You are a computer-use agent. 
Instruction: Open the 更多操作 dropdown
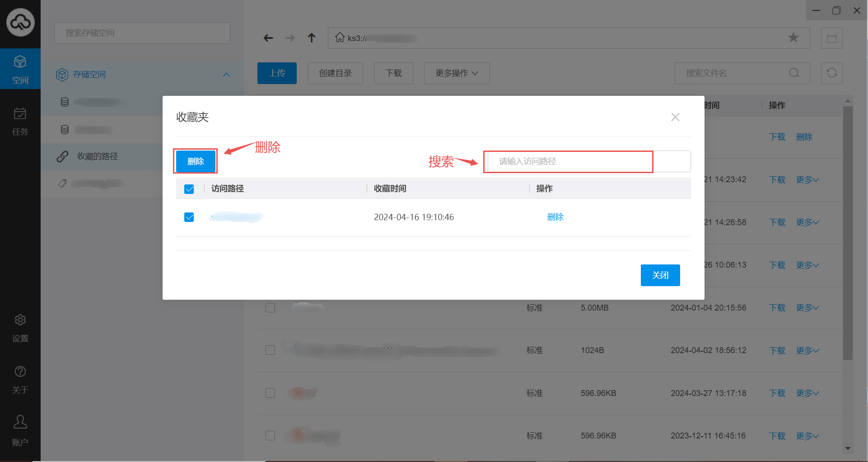(x=457, y=73)
